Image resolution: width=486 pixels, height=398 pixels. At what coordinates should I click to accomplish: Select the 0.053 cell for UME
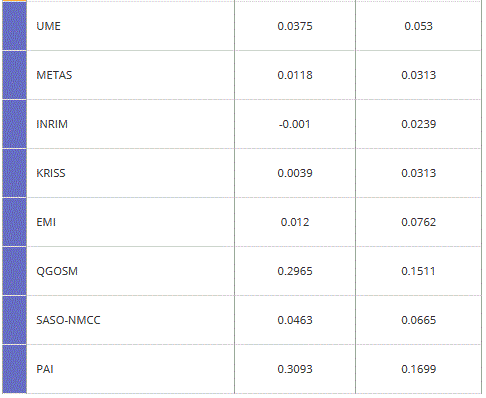pyautogui.click(x=419, y=26)
